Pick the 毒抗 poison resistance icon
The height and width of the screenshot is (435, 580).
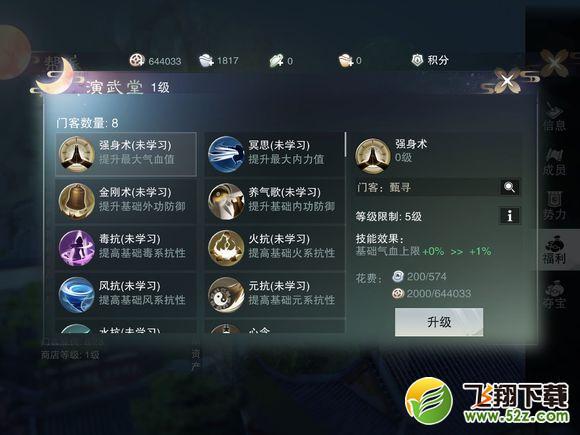point(76,248)
